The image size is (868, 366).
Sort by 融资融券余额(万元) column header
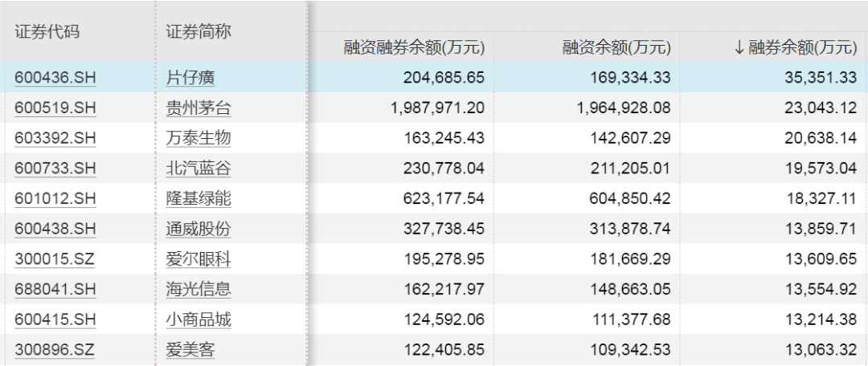(414, 47)
